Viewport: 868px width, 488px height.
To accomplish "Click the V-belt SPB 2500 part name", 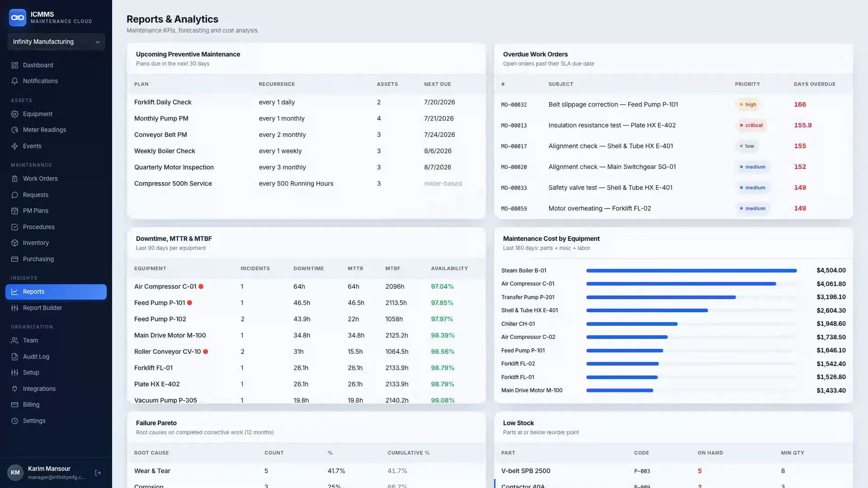I will point(526,471).
